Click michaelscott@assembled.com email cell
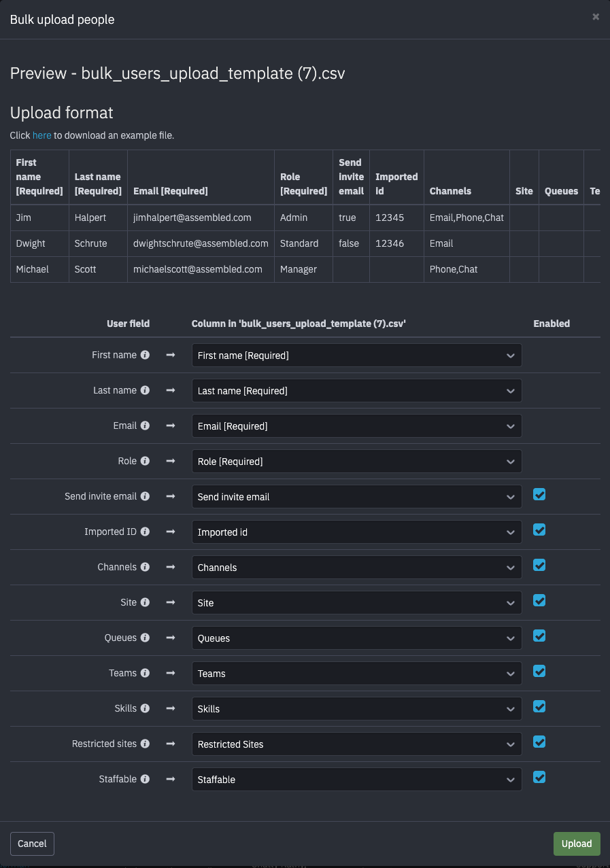610x868 pixels. point(201,269)
